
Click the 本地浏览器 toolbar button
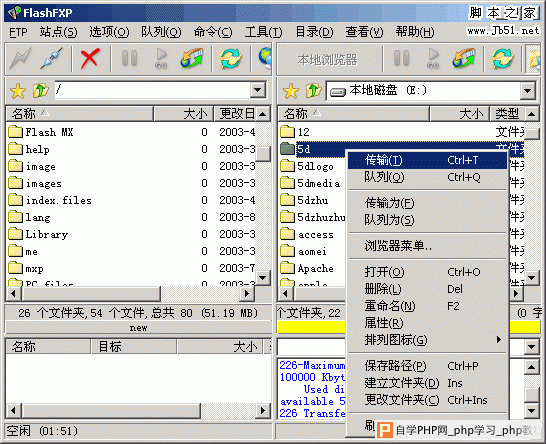tap(328, 60)
